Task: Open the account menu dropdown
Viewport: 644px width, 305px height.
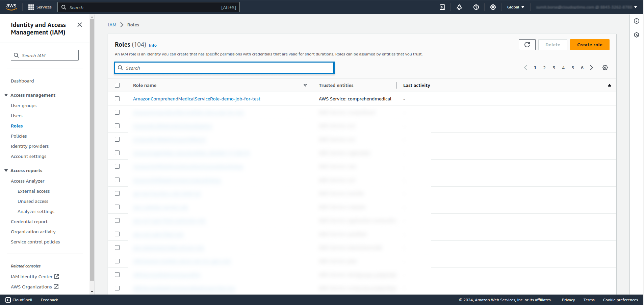Action: [x=586, y=7]
